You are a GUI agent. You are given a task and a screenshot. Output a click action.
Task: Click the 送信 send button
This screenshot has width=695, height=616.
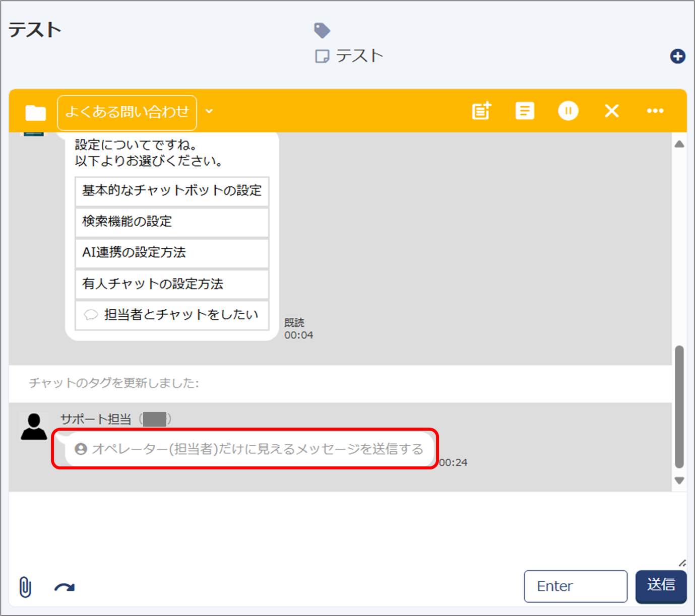pyautogui.click(x=661, y=586)
